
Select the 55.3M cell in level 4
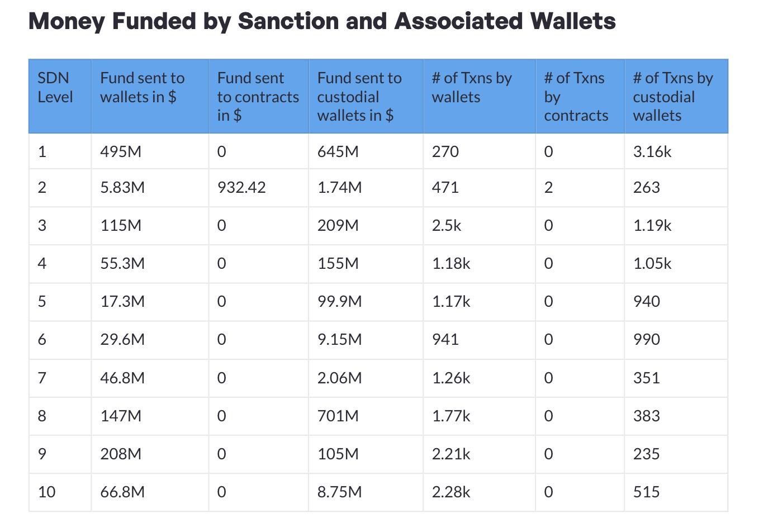point(122,264)
